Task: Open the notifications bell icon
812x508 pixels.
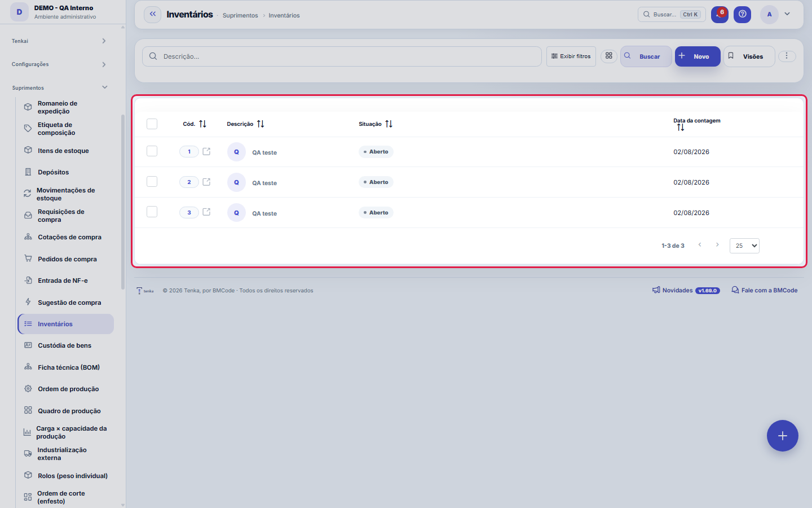Action: click(720, 15)
